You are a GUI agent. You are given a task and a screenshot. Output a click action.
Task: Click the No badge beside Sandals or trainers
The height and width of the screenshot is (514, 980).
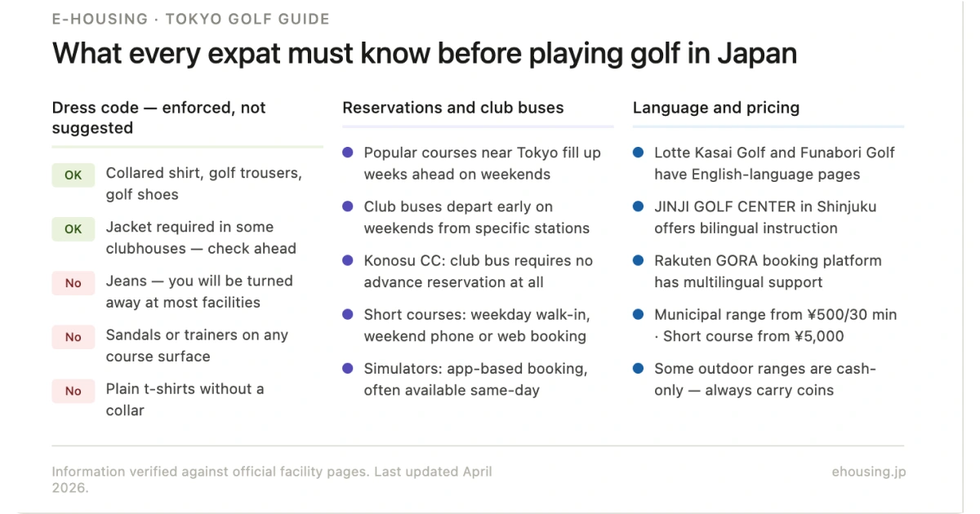(x=73, y=337)
